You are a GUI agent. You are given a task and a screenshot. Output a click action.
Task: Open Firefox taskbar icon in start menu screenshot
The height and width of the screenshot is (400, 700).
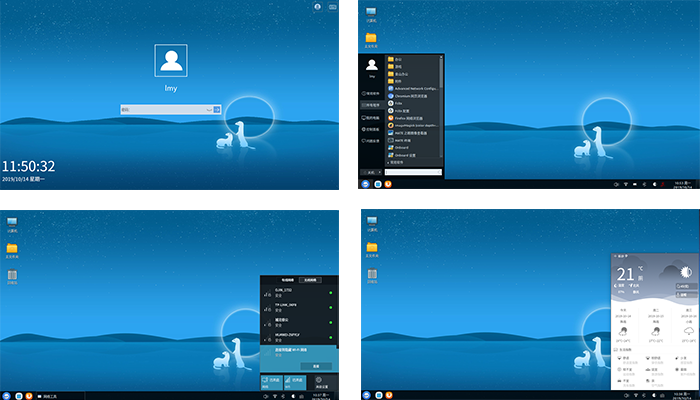click(388, 184)
